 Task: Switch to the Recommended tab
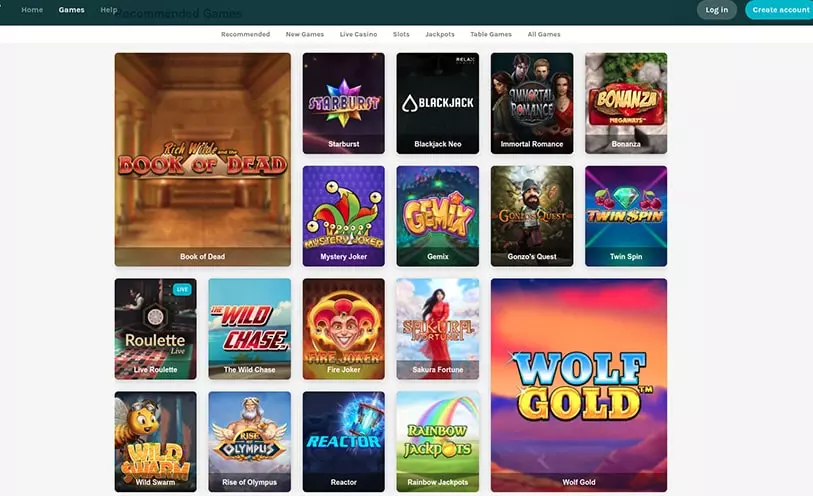[x=245, y=34]
